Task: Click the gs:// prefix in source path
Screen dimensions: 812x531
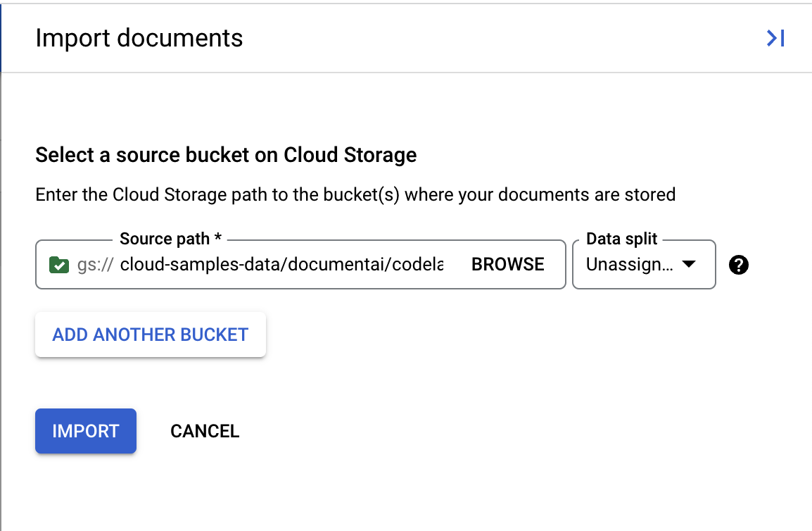Action: 94,265
